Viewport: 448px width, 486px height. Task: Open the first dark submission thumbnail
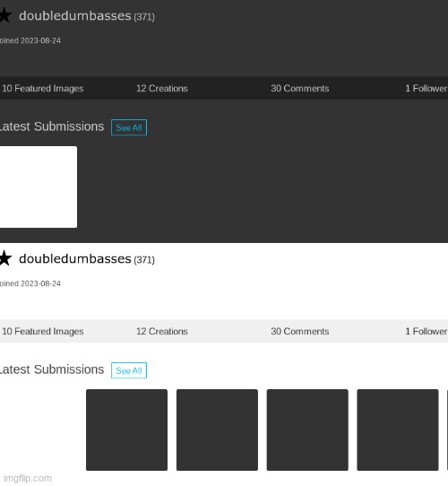point(126,430)
